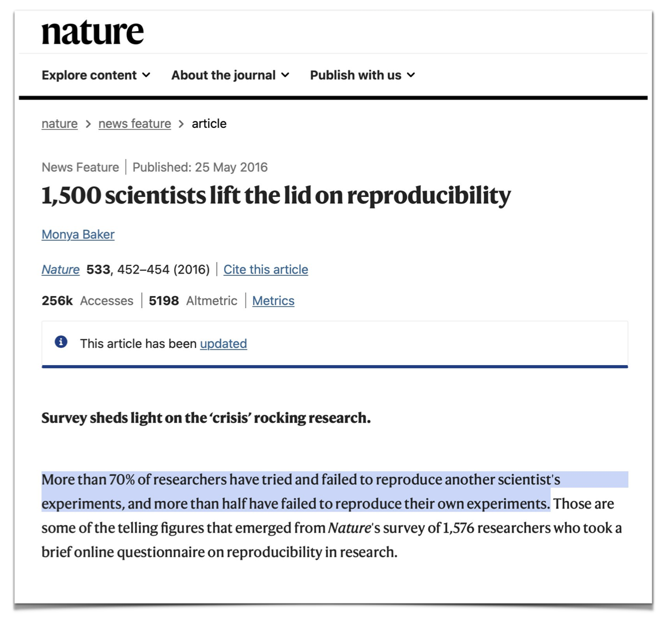Click the breadcrumb chevron after the nature link
The width and height of the screenshot is (672, 618).
tap(88, 124)
